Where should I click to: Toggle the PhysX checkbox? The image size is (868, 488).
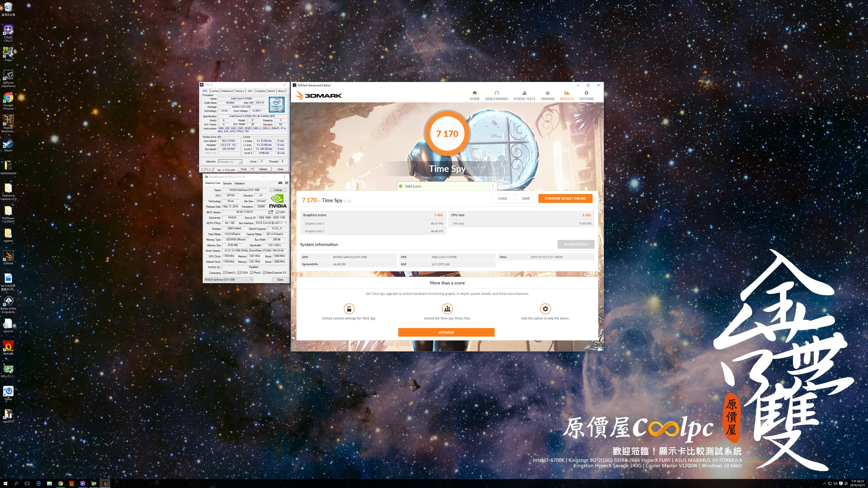pyautogui.click(x=252, y=273)
